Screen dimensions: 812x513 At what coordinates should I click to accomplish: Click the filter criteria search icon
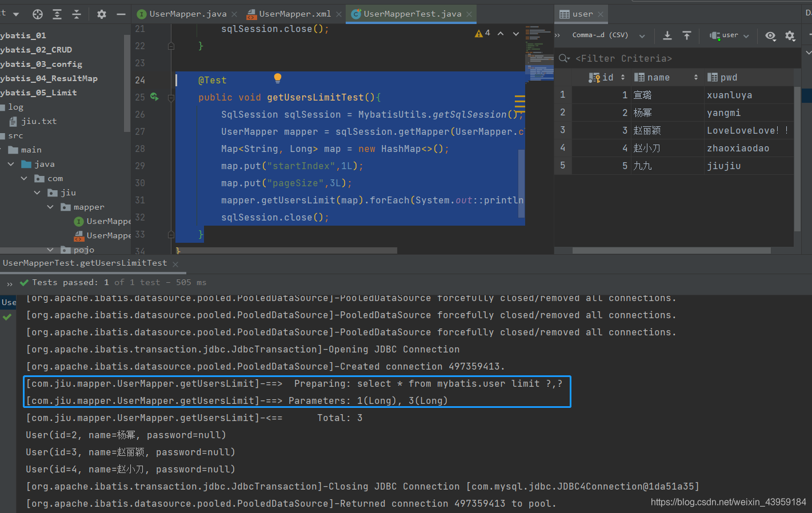click(x=564, y=58)
